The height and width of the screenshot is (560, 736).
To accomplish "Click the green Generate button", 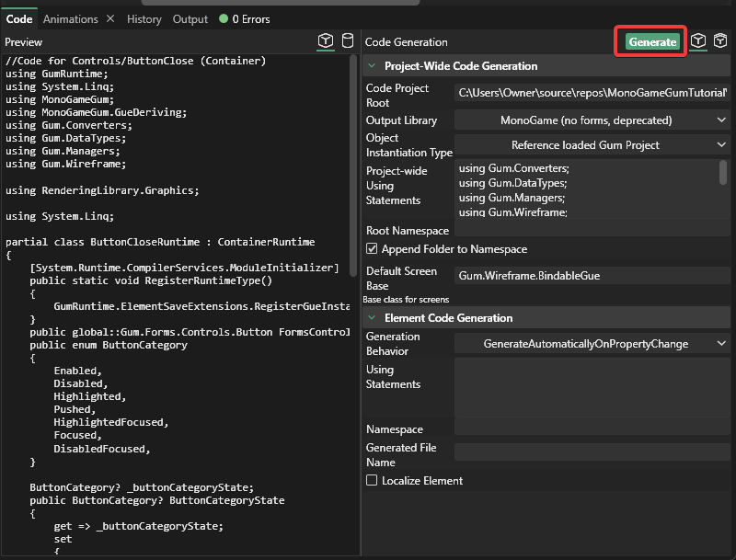I will coord(652,42).
